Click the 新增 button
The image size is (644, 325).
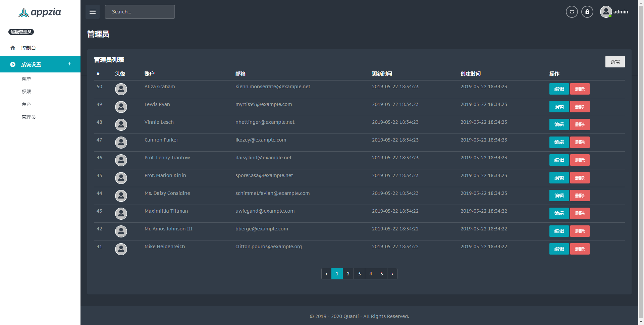click(x=615, y=62)
